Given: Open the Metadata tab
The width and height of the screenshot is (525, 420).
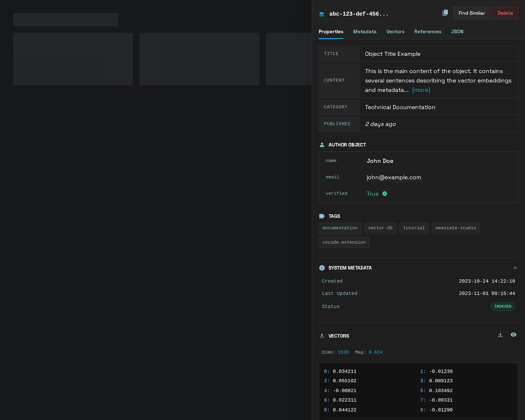Looking at the screenshot, I should click(365, 32).
